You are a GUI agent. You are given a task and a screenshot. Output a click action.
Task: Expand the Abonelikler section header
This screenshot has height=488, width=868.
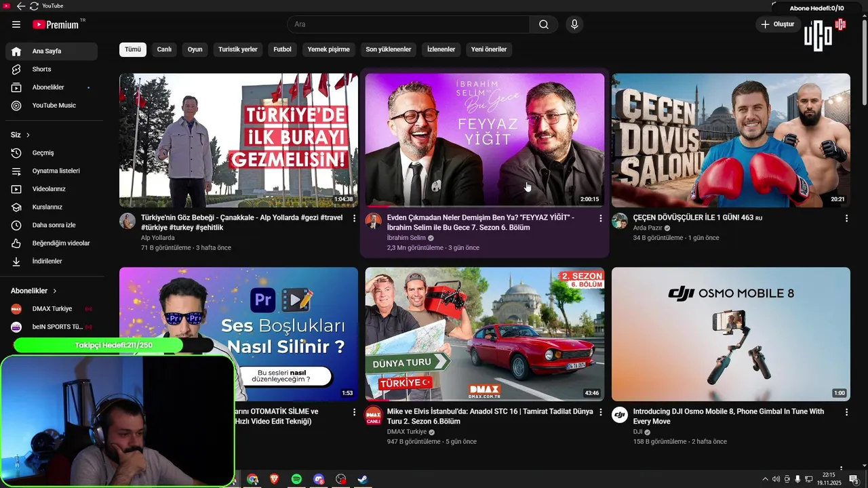coord(34,291)
